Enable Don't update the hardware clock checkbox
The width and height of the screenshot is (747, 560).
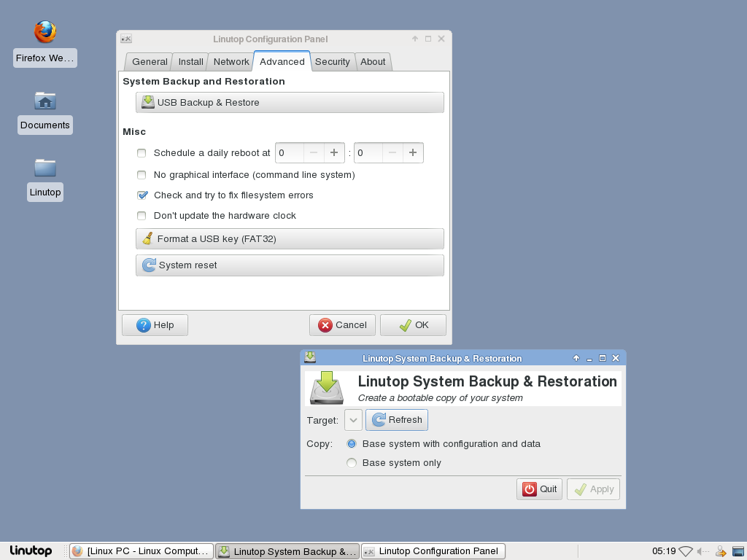pyautogui.click(x=142, y=216)
